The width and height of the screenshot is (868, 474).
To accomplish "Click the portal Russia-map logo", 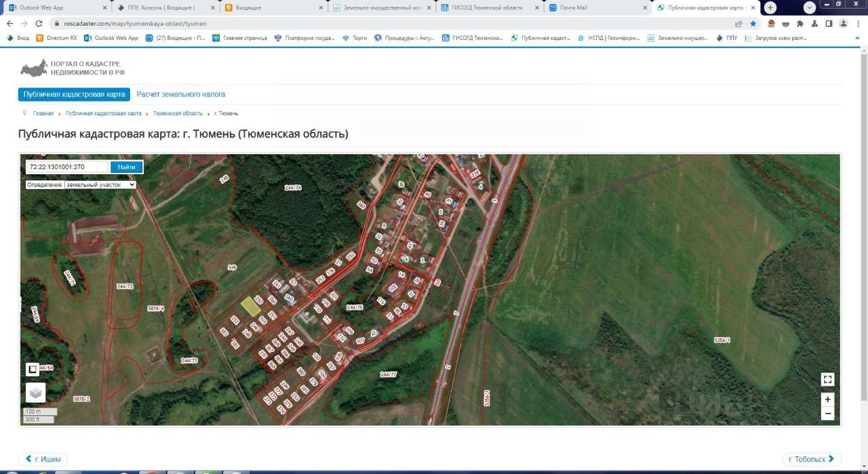I will (x=34, y=68).
